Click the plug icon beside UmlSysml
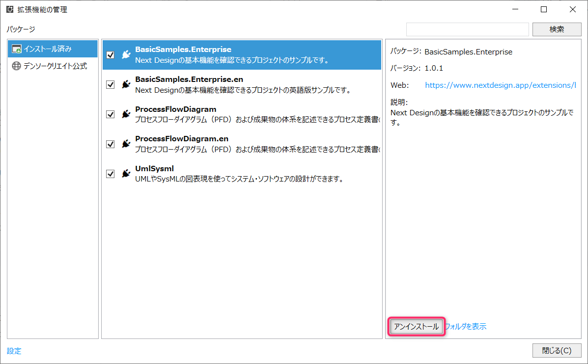The width and height of the screenshot is (588, 364). tap(126, 174)
